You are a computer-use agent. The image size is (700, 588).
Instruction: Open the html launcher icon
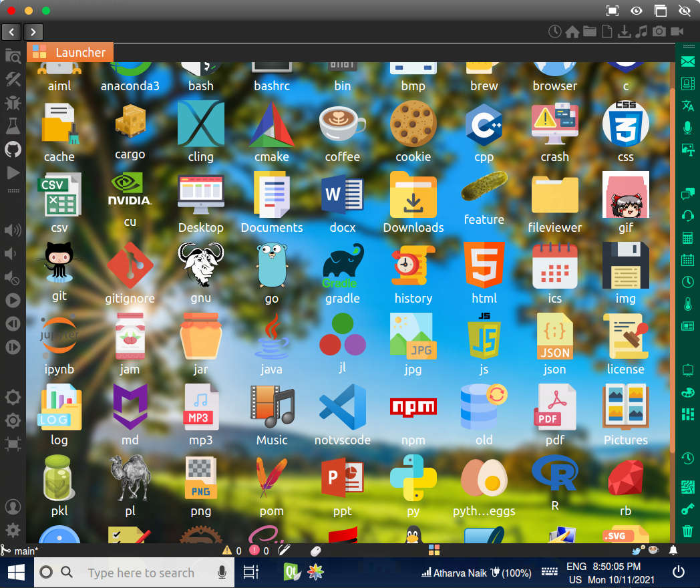[484, 265]
